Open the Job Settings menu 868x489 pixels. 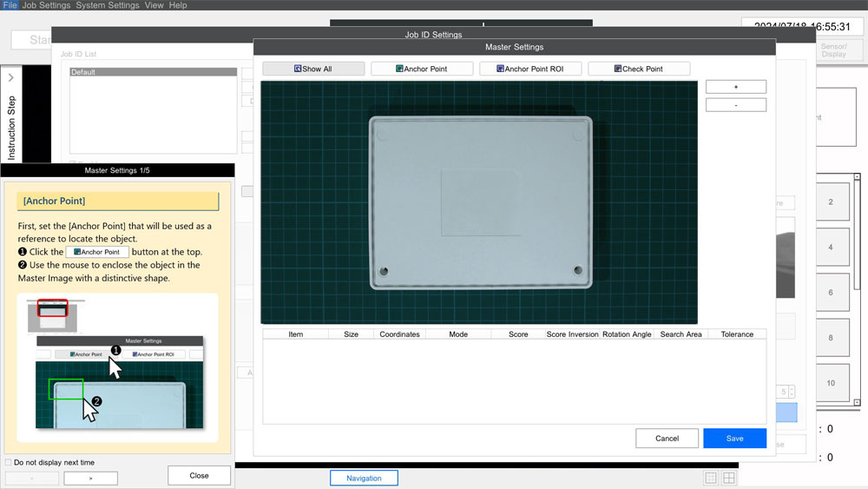click(47, 5)
